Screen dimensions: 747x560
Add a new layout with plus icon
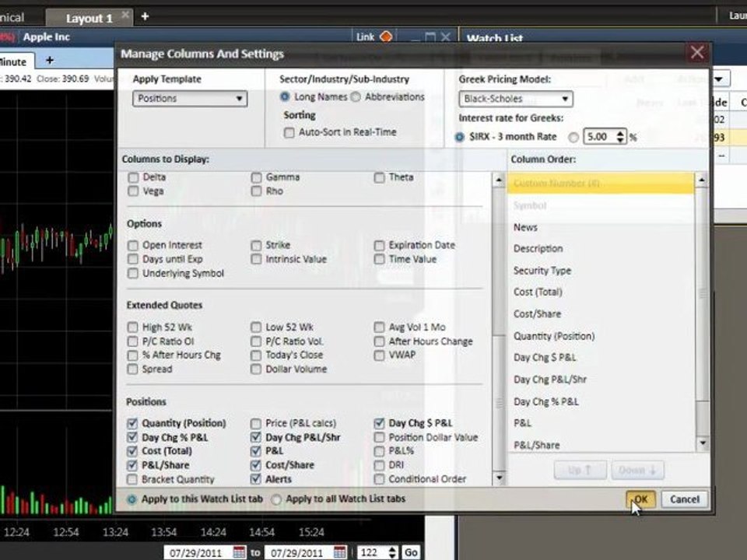tap(145, 16)
